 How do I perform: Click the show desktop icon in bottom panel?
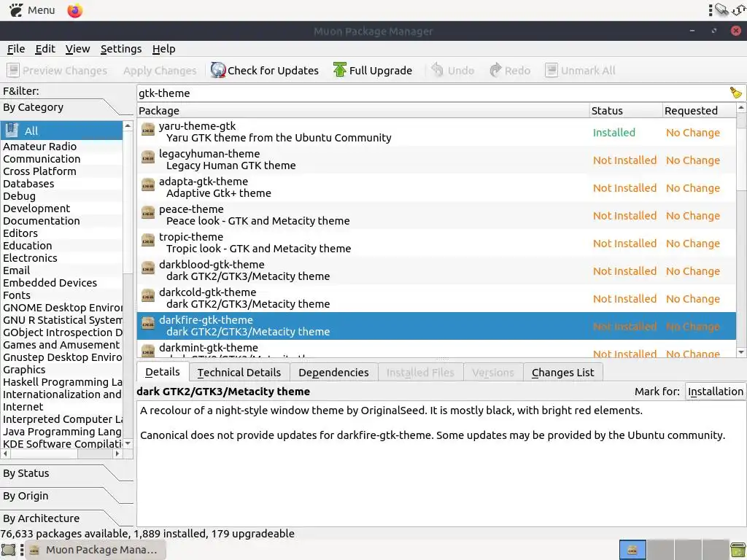[x=8, y=550]
